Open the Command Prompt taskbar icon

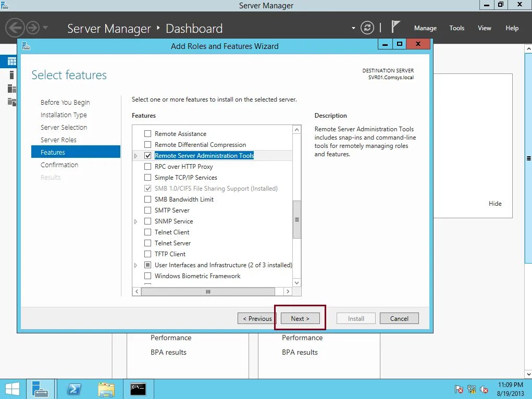[x=138, y=389]
